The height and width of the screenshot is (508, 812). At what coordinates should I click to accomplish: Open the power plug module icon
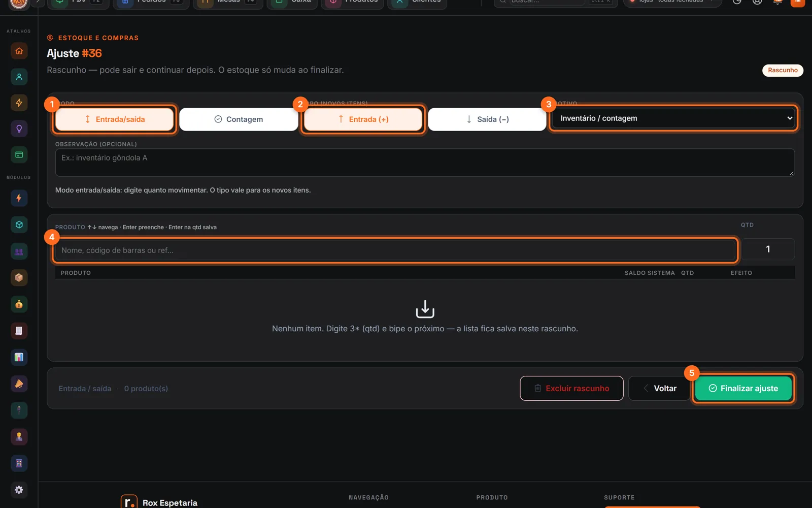pyautogui.click(x=19, y=410)
